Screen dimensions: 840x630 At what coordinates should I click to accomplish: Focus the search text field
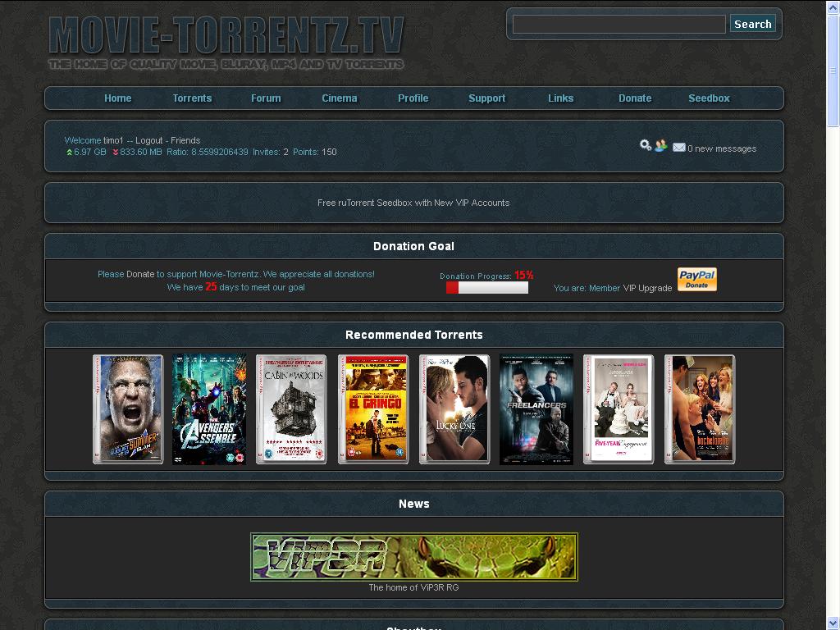(619, 24)
